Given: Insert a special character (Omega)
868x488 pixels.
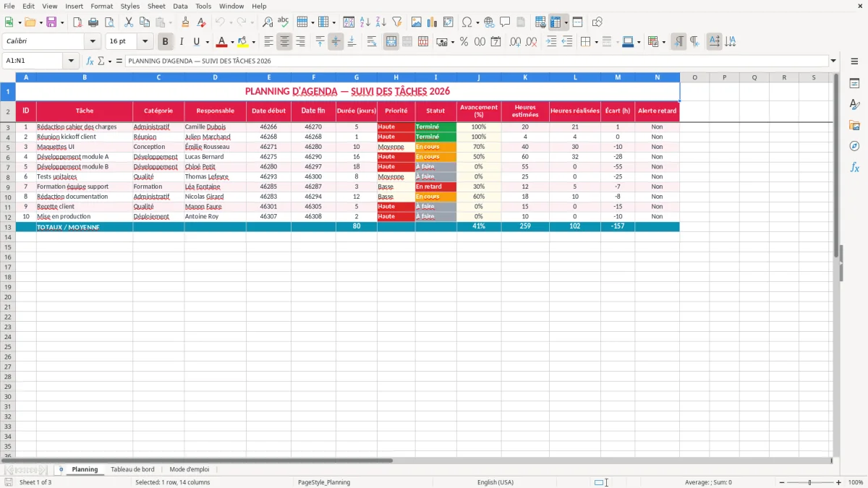Looking at the screenshot, I should [x=467, y=22].
